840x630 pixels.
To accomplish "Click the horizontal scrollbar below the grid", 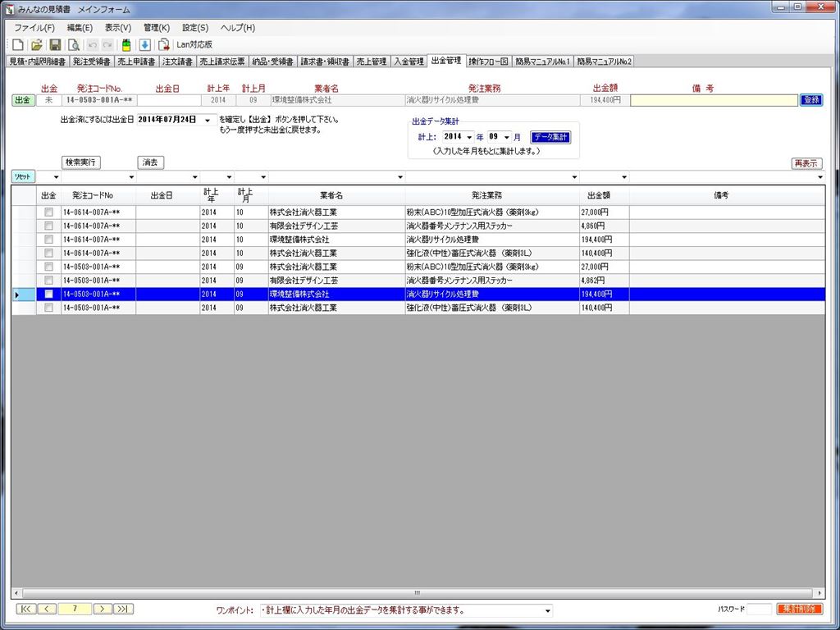I will click(418, 593).
